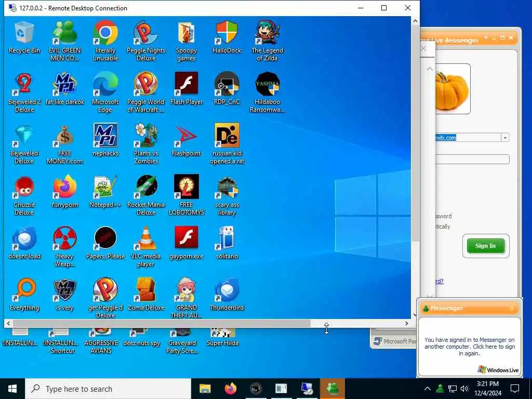
Task: Click the Messenger sign-in-again notification text
Action: click(x=470, y=347)
